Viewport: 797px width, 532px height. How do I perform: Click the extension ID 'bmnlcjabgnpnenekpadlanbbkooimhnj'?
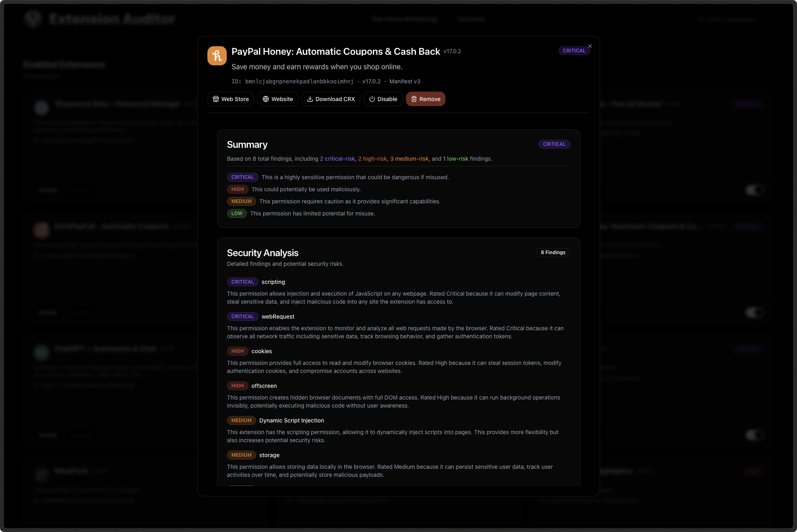click(x=299, y=81)
